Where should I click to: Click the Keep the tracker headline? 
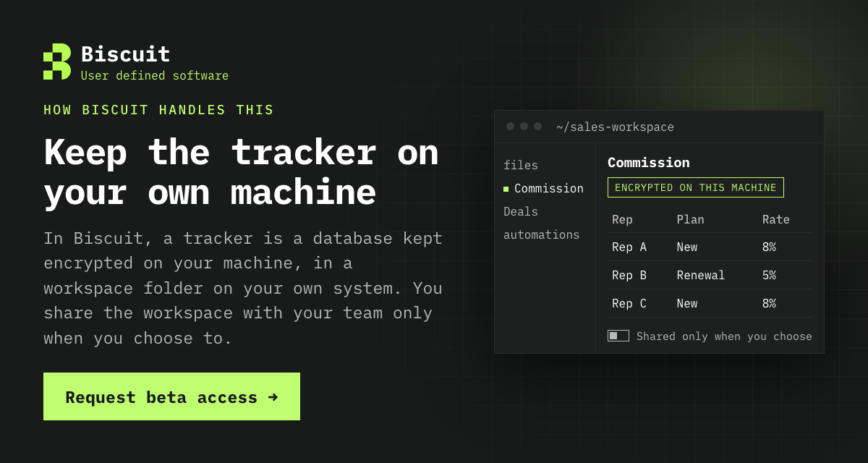pyautogui.click(x=241, y=172)
